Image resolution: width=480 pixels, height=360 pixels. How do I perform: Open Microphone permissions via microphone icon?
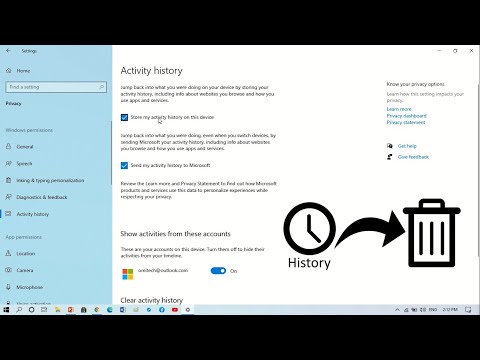coord(9,287)
